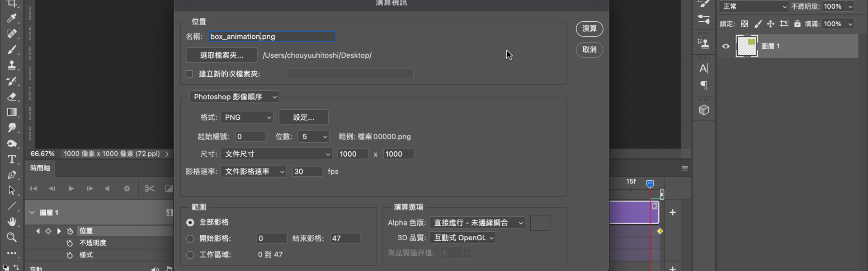Select the Clone Stamp tool
The height and width of the screenshot is (271, 868).
point(12,65)
